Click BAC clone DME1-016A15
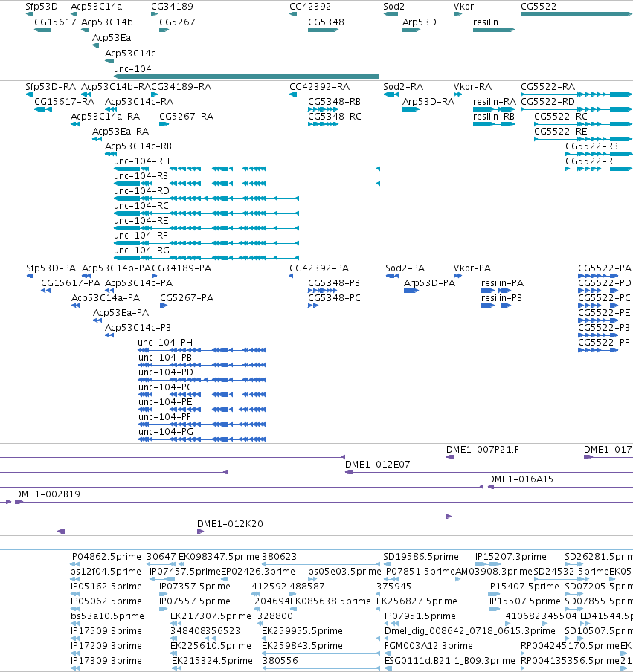 [561, 487]
